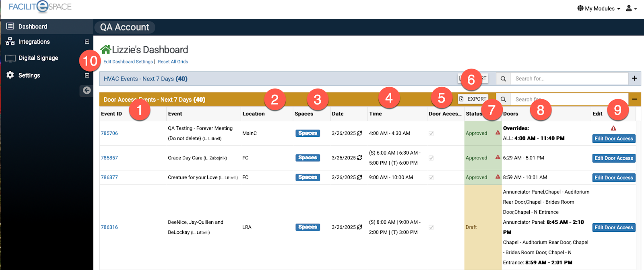The image size is (644, 270).
Task: Select Digital Signage in the sidebar
Action: coord(38,58)
